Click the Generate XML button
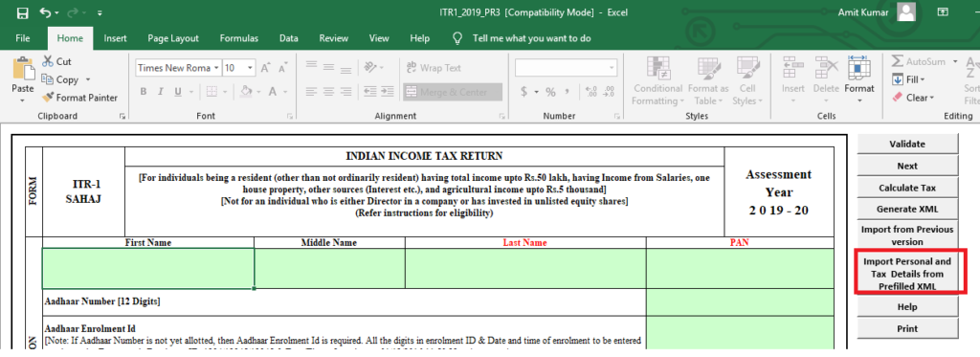This screenshot has width=980, height=357. tap(907, 209)
